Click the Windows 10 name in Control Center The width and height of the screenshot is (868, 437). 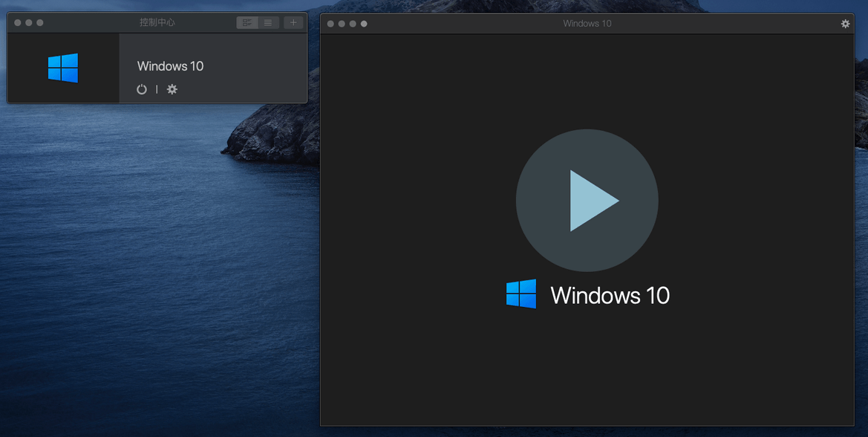pos(171,66)
